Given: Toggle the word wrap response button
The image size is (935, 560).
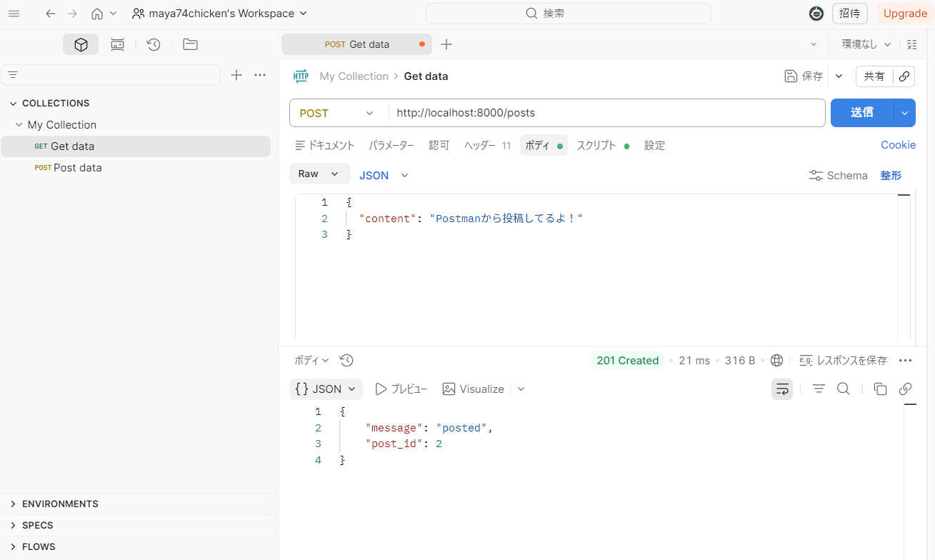Looking at the screenshot, I should 782,389.
